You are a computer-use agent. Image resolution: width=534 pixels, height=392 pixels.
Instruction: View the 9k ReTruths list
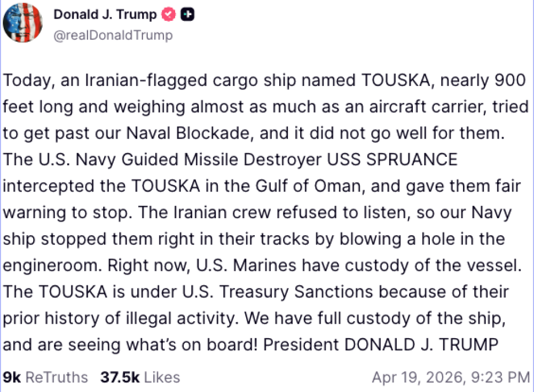click(45, 378)
